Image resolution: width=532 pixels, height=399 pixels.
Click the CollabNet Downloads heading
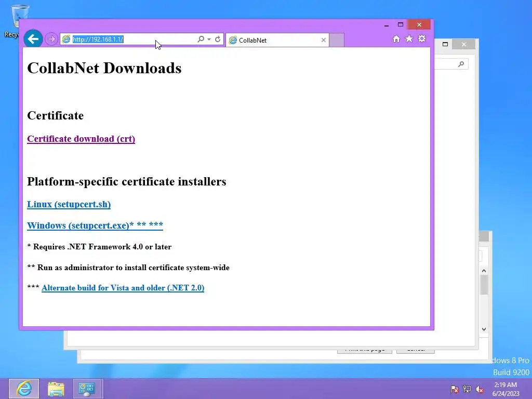(104, 68)
